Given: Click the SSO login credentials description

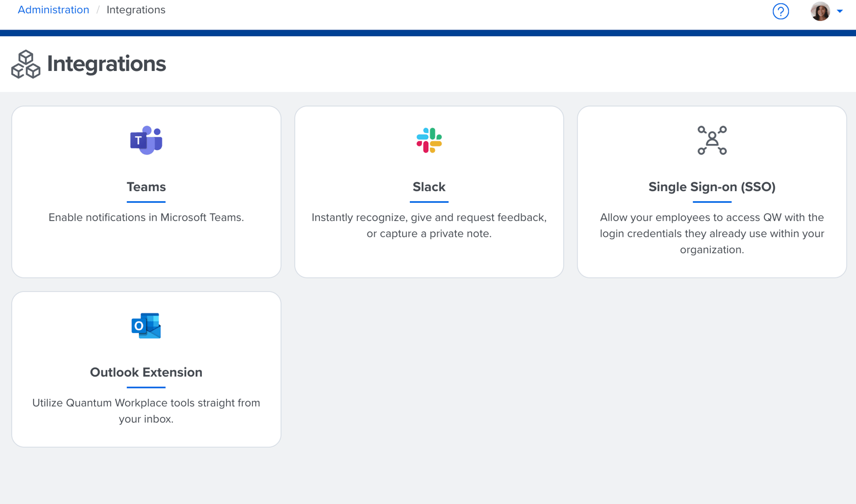Looking at the screenshot, I should tap(712, 233).
